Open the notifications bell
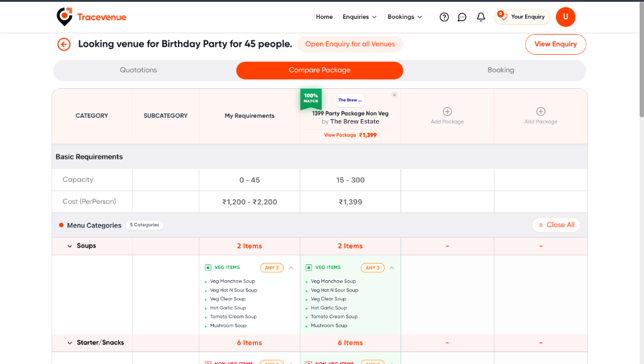644x364 pixels. [481, 17]
